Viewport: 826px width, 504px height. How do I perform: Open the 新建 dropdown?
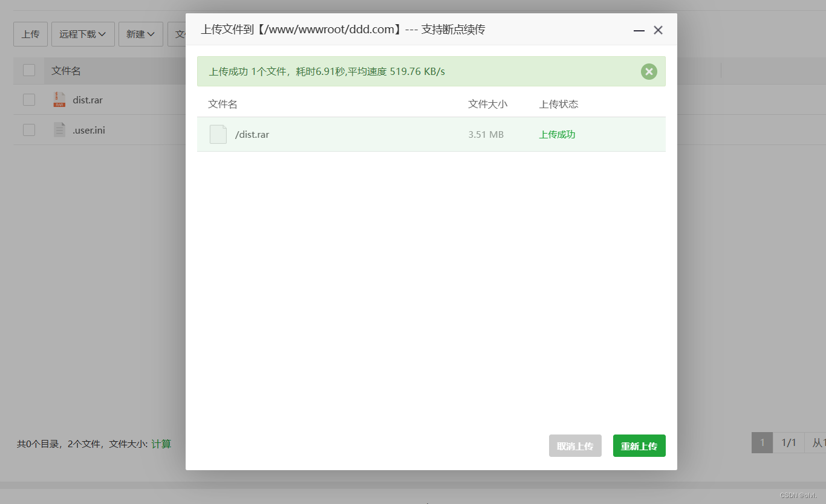pos(141,34)
